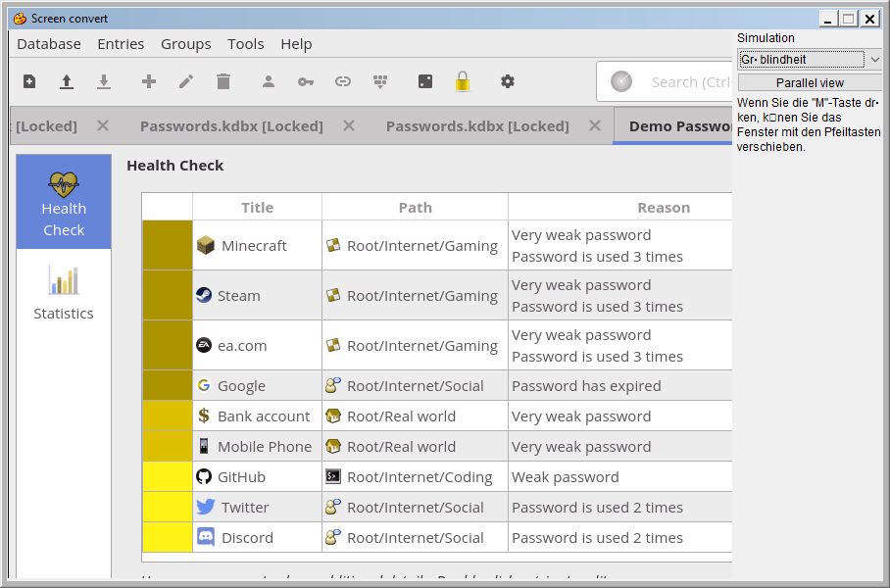Click the Health Check heading
Viewport: 890px width, 588px height.
[x=174, y=166]
